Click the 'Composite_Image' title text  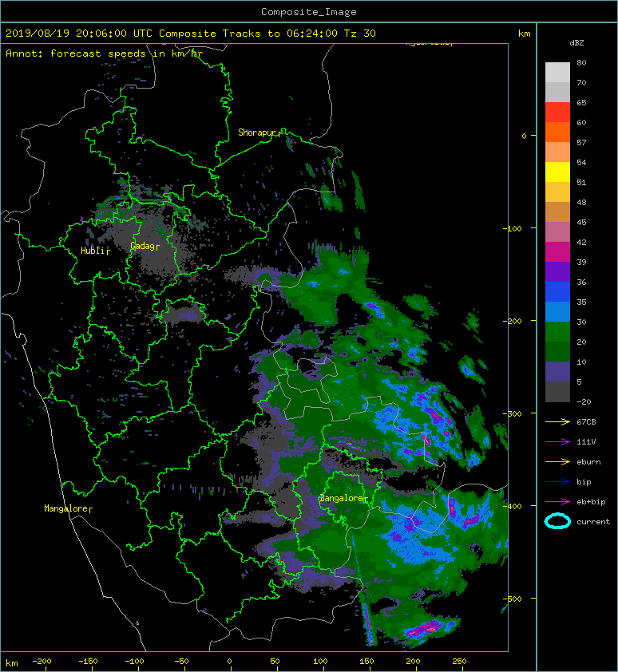coord(309,12)
